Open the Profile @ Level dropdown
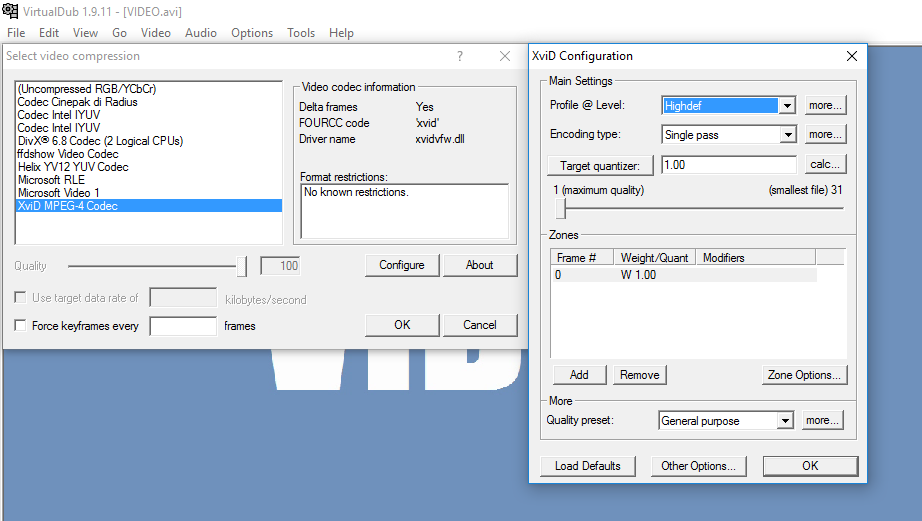This screenshot has width=922, height=521. (787, 106)
